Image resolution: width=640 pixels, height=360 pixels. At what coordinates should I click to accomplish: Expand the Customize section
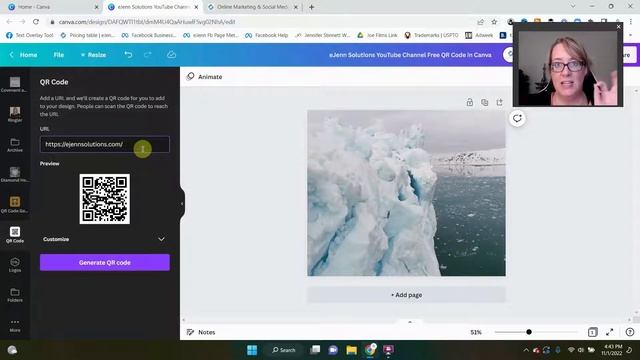[104, 239]
